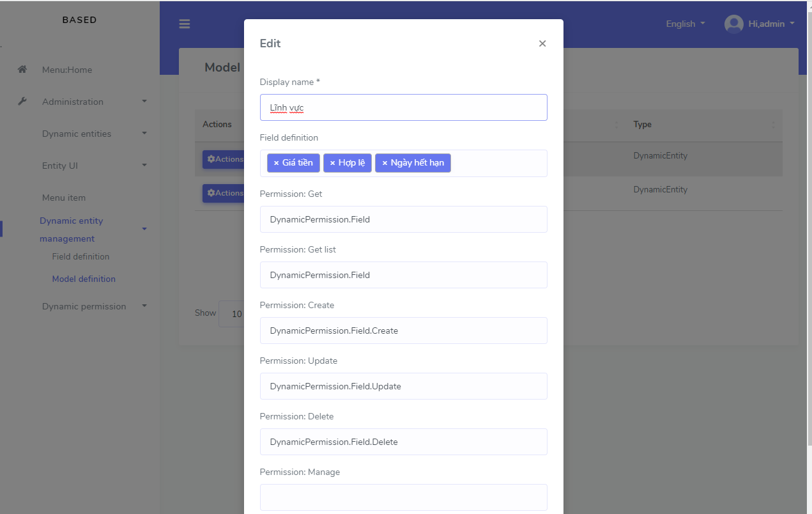Click the sort icon on the Type column

point(772,125)
